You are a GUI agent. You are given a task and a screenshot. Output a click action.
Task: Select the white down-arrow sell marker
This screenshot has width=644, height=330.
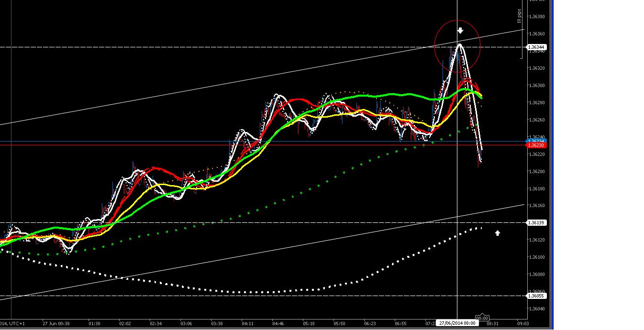pyautogui.click(x=460, y=30)
